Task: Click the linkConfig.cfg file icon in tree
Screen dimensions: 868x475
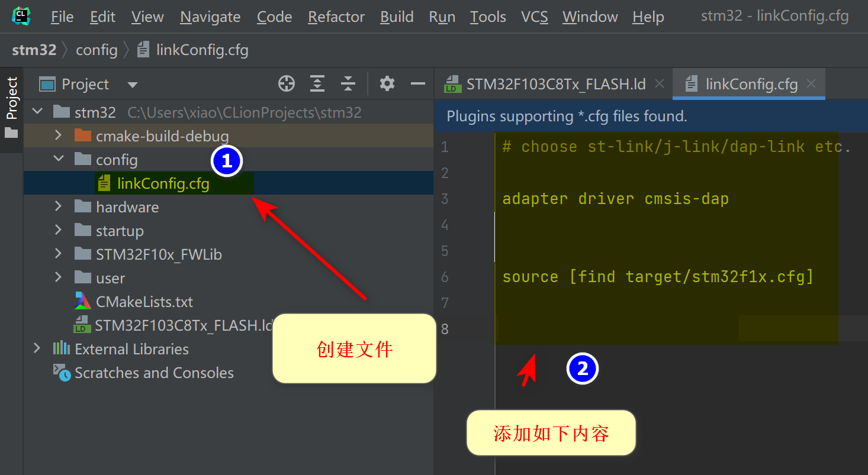Action: (x=104, y=183)
